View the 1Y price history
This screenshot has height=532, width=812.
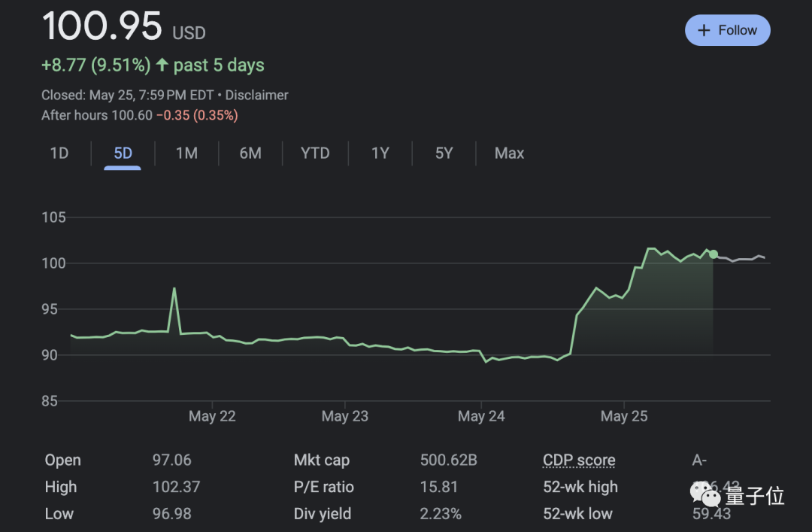[x=380, y=154]
